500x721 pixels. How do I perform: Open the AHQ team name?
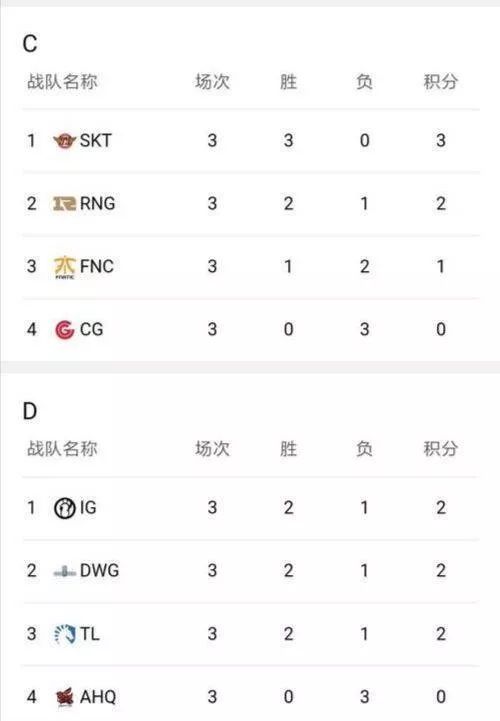[x=98, y=697]
